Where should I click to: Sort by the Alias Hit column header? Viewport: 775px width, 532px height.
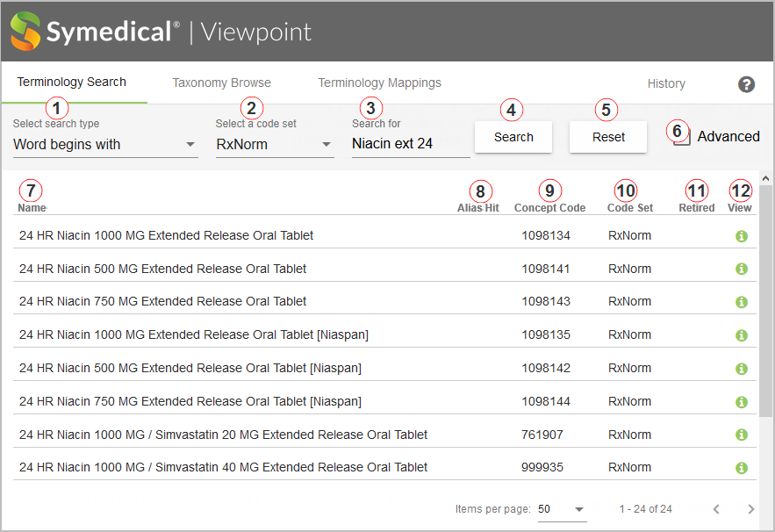pos(478,208)
